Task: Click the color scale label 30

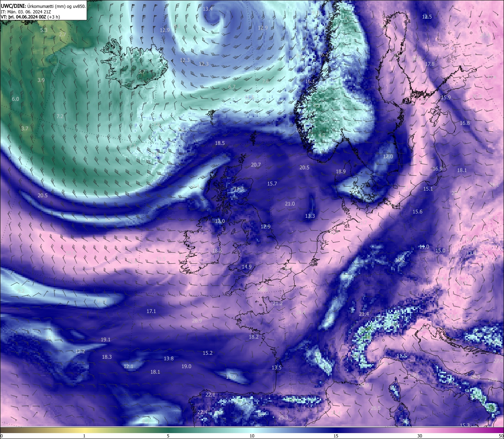Action: tap(420, 436)
